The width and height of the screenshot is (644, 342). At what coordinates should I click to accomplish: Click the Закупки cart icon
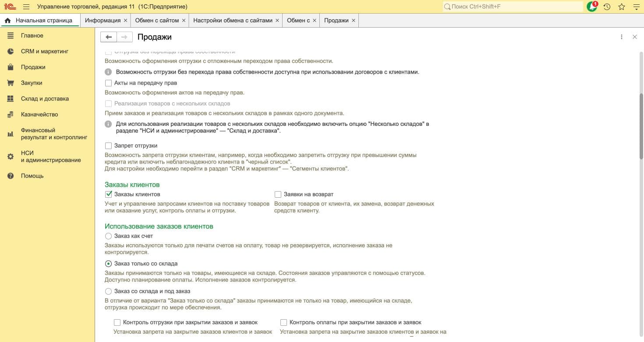[11, 83]
